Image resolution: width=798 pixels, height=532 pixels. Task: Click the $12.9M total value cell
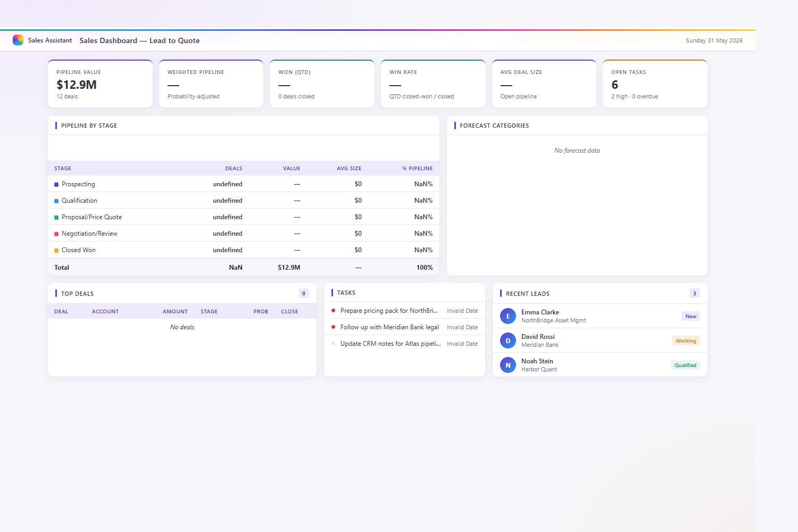289,268
